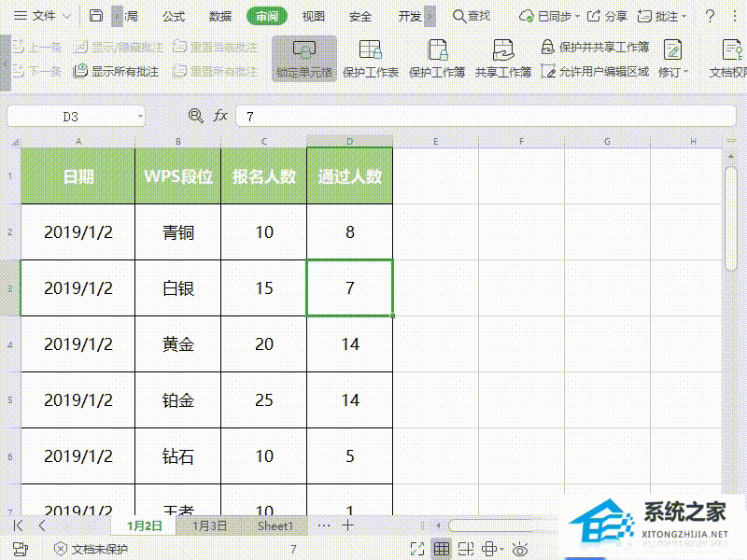747x560 pixels.
Task: Click the 分享 share button
Action: pos(607,16)
